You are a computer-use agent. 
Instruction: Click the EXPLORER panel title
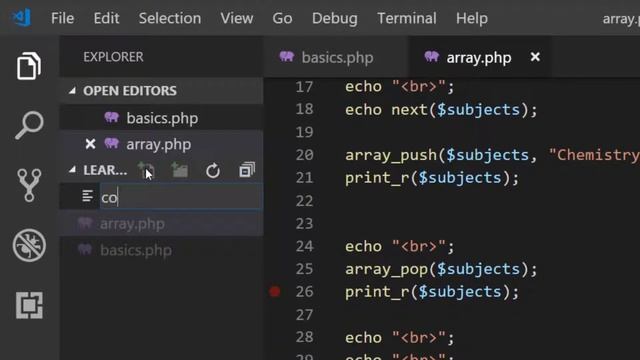113,57
